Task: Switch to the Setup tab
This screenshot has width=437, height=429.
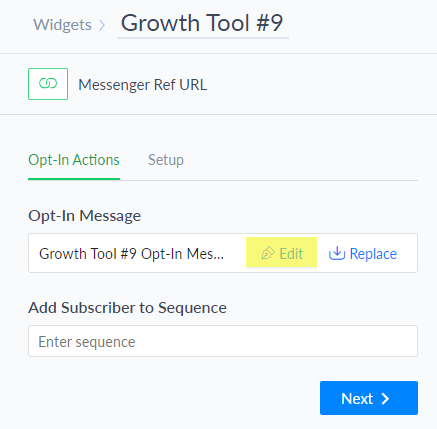Action: (x=166, y=160)
